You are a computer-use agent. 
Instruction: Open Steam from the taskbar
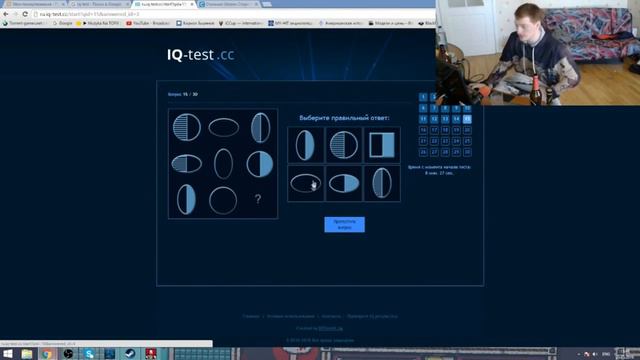click(x=130, y=353)
